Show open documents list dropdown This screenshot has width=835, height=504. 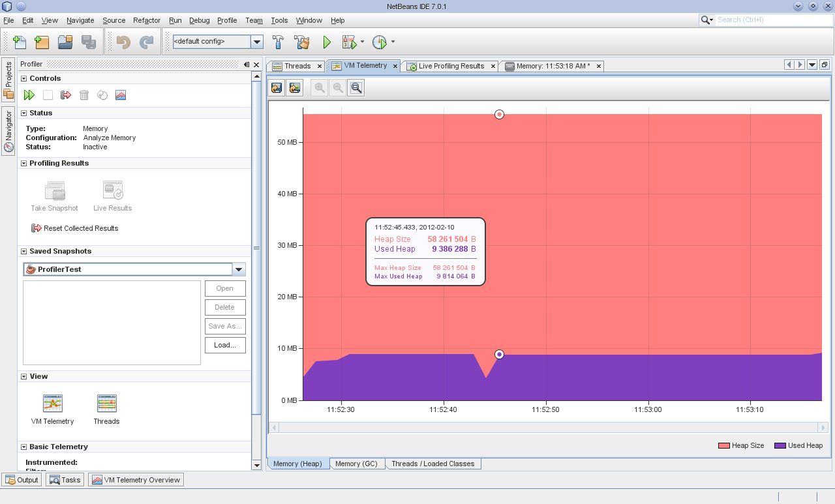point(812,65)
